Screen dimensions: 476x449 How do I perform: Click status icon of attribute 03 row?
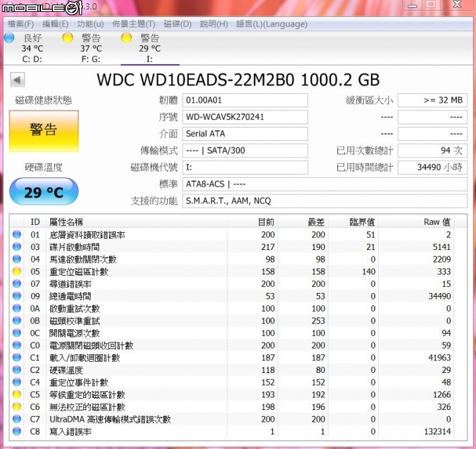click(17, 247)
